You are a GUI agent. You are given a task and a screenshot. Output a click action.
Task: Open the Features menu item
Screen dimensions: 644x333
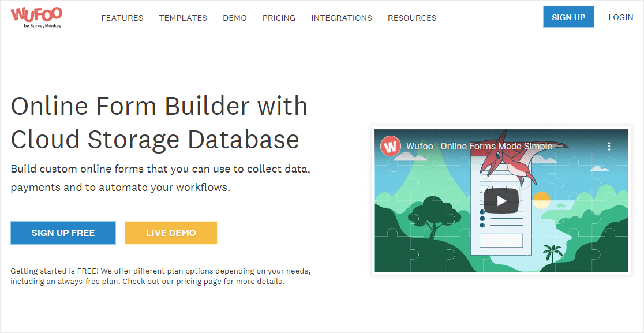tap(122, 18)
